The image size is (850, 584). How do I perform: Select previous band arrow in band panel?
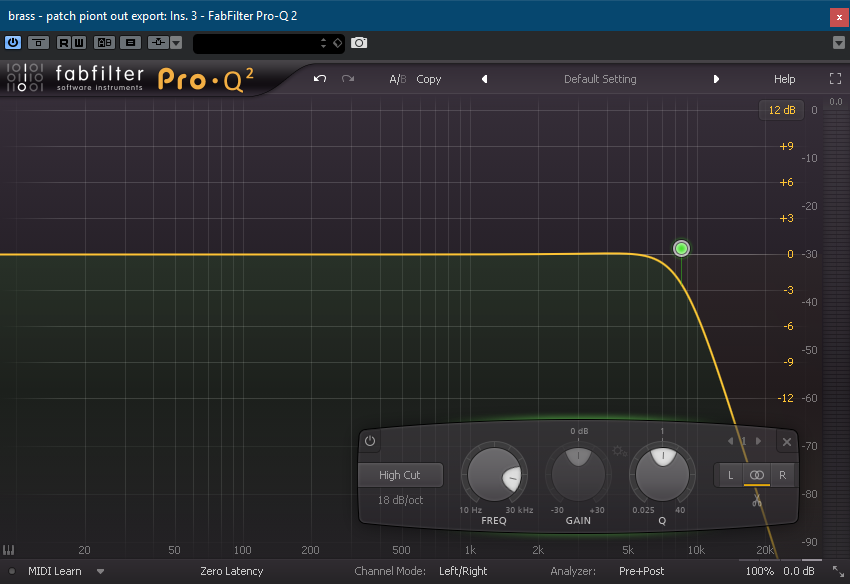[x=730, y=441]
